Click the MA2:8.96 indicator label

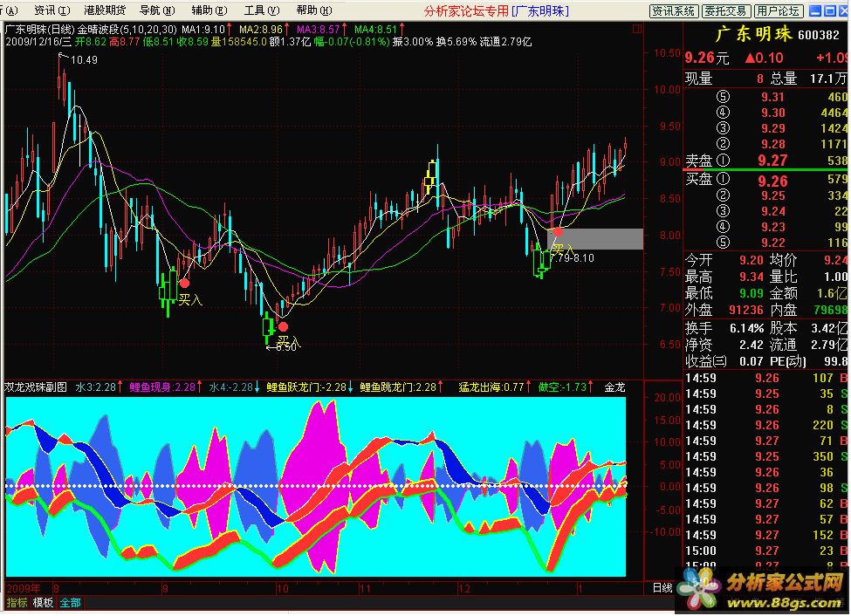click(264, 30)
